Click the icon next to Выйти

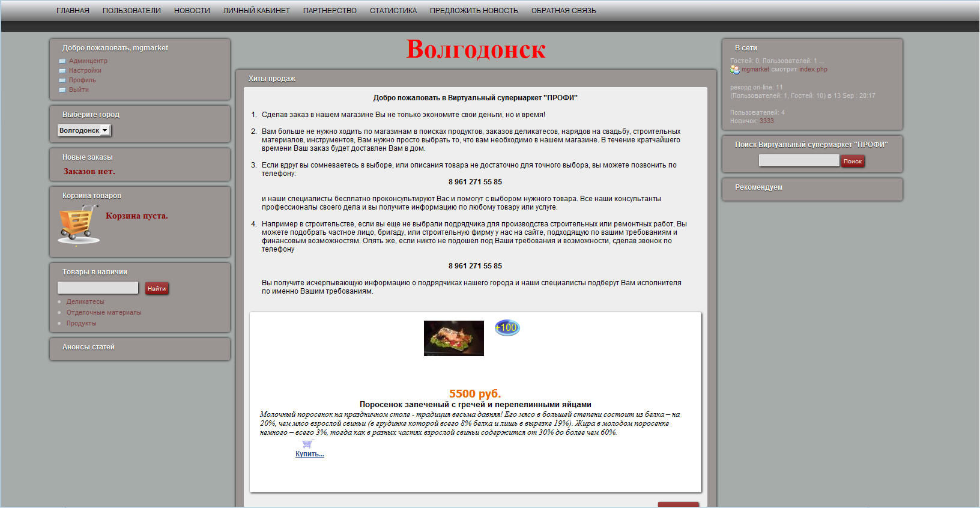point(62,90)
